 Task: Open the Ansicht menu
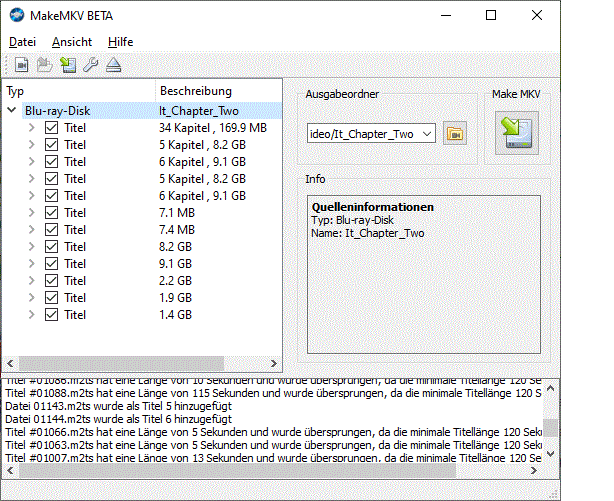click(x=72, y=42)
